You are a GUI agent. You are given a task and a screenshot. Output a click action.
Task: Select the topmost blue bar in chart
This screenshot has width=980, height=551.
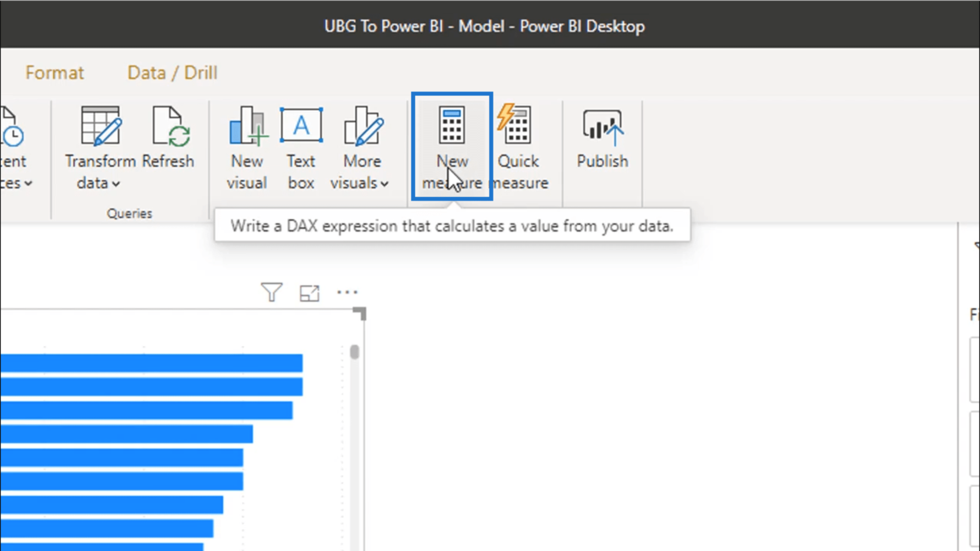[152, 363]
